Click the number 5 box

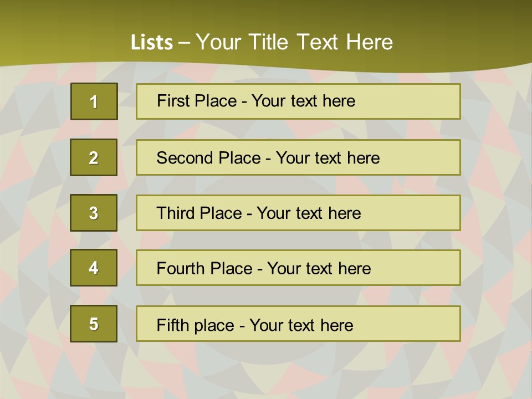(94, 324)
